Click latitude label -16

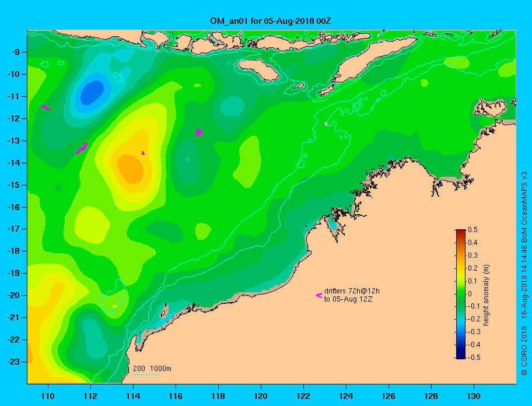pyautogui.click(x=14, y=207)
